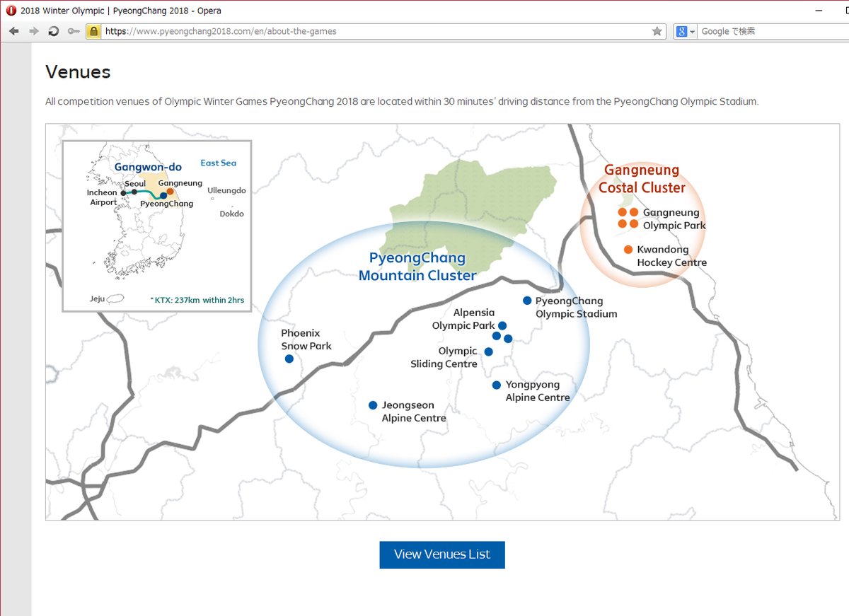This screenshot has height=616, width=849.
Task: Click the Yongpyong Alpine Centre marker
Action: tap(497, 385)
